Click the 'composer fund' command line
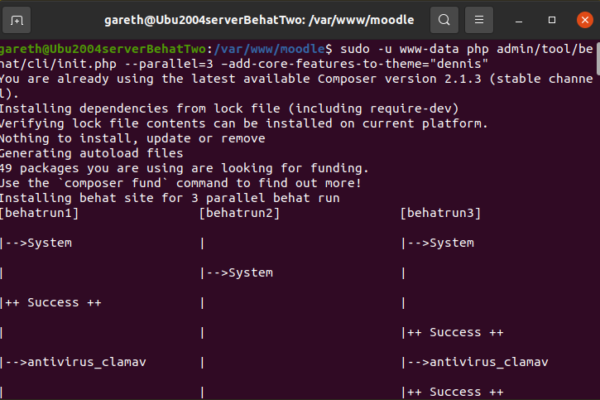Viewport: 600px width, 400px height. 181,183
